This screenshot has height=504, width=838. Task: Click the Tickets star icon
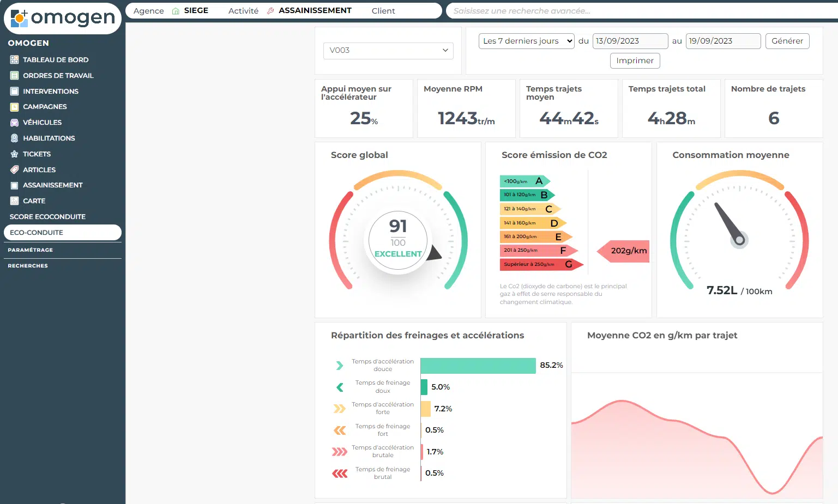tap(14, 154)
